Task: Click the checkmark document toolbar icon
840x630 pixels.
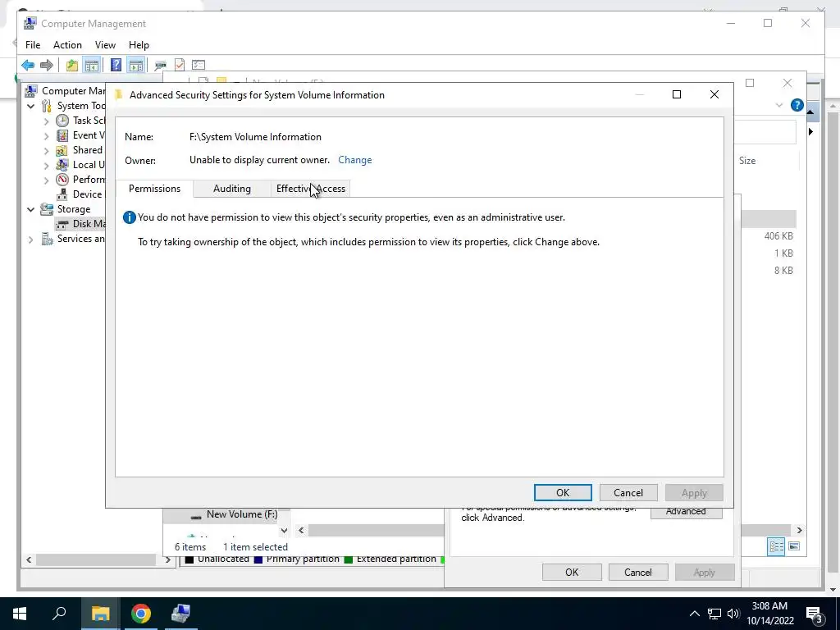Action: tap(180, 66)
